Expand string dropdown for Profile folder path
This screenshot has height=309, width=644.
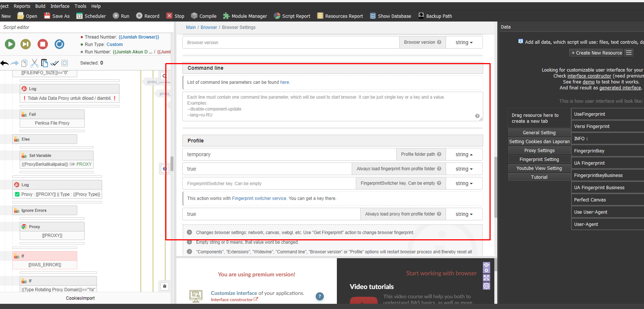pos(464,154)
